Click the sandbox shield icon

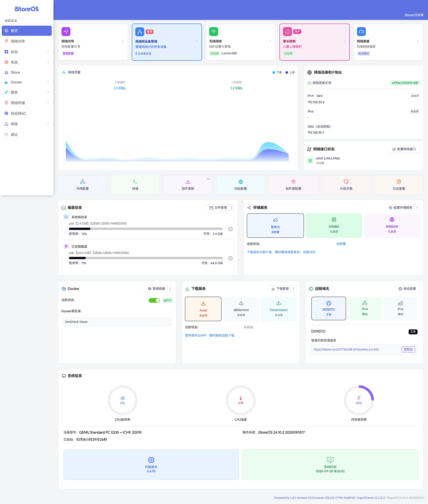pyautogui.click(x=346, y=182)
